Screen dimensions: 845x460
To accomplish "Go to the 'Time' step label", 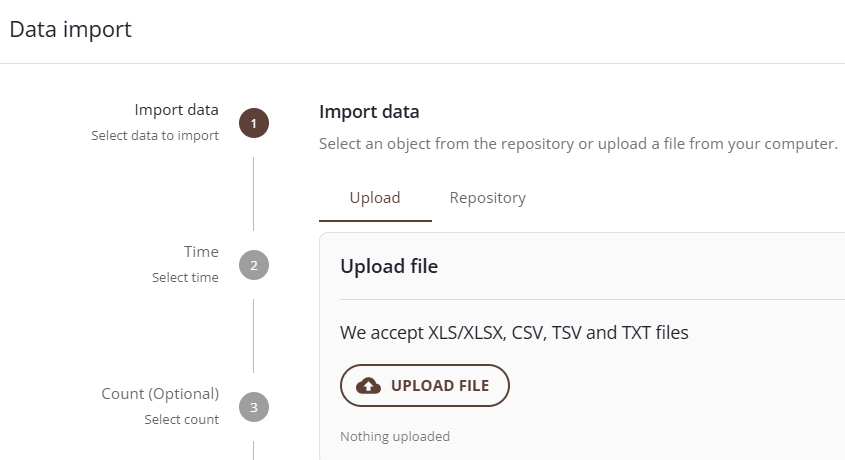I will (201, 252).
